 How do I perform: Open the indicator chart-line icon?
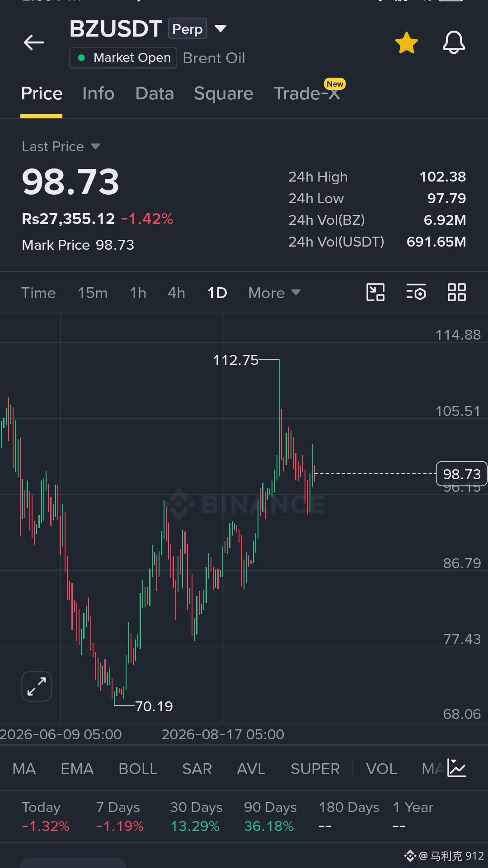pyautogui.click(x=457, y=768)
